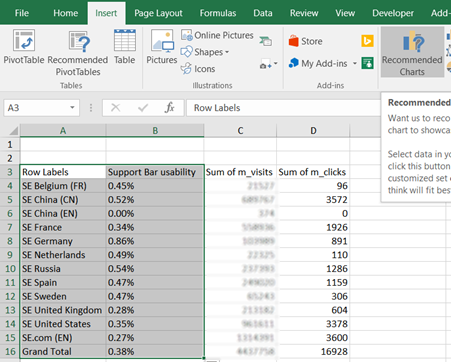The width and height of the screenshot is (451, 362).
Task: Click the Online Pictures button
Action: [x=217, y=35]
